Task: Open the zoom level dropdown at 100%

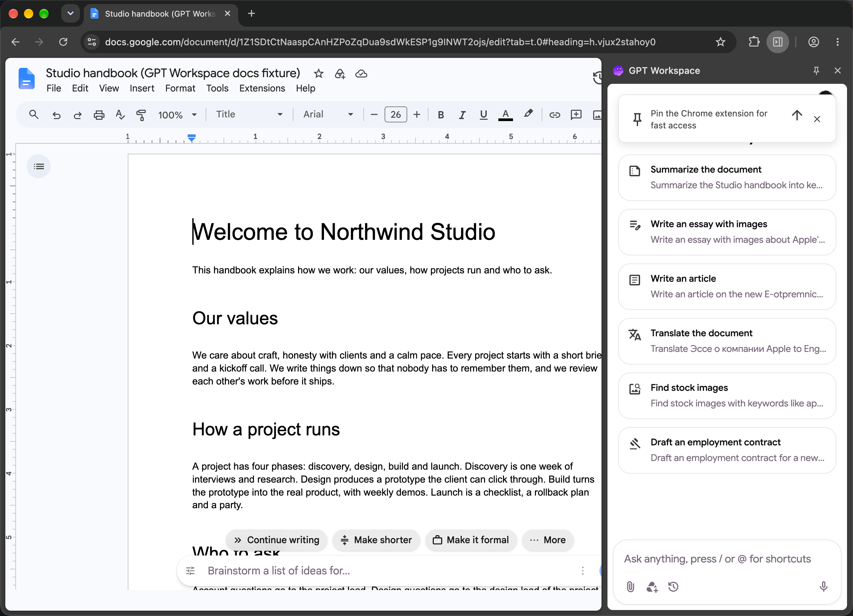Action: [x=177, y=115]
